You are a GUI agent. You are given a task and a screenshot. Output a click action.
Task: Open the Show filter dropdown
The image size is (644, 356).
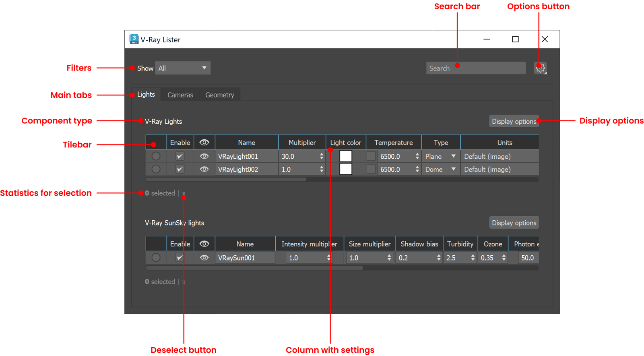(x=183, y=68)
